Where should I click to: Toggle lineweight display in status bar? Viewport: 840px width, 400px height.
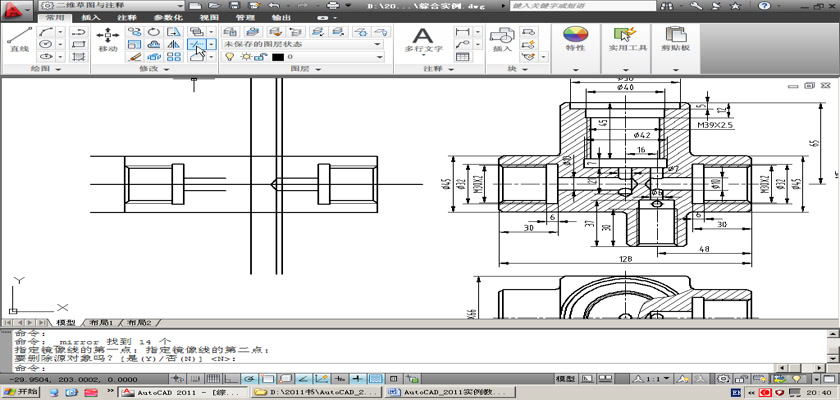[357, 379]
